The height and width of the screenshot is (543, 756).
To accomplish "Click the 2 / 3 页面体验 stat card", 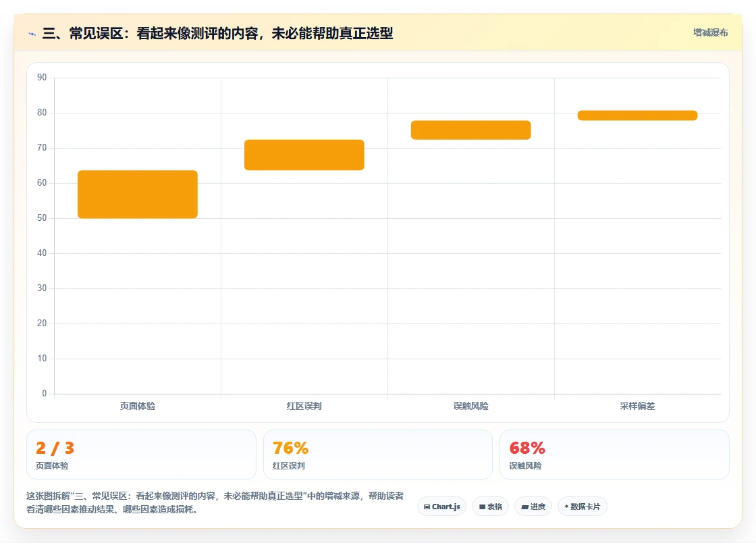I will click(x=141, y=455).
